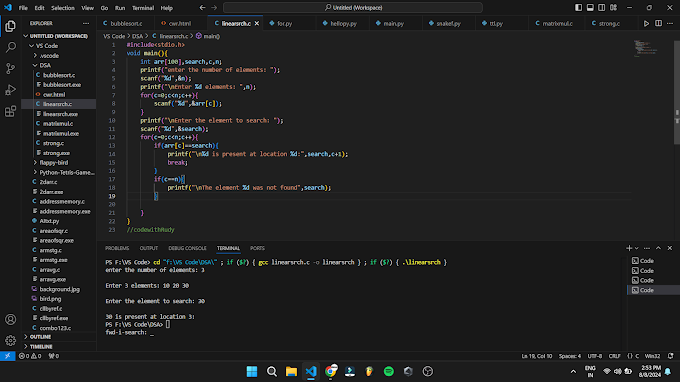
Task: Click the Run Code play icon
Action: click(x=646, y=23)
